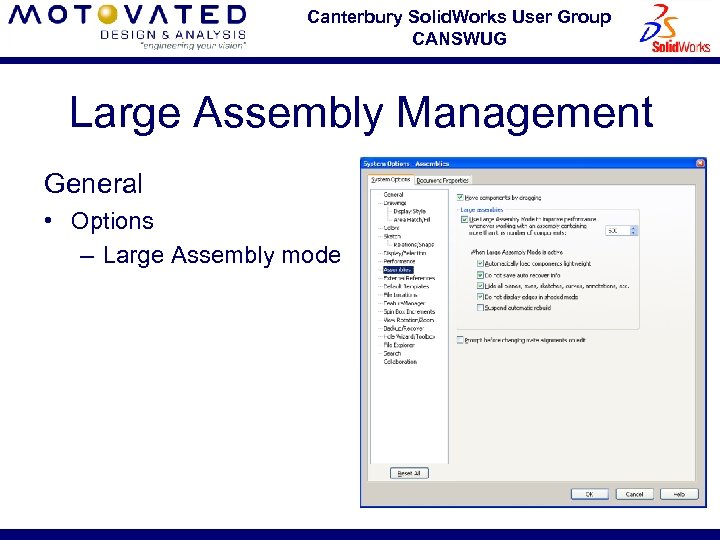This screenshot has height=540, width=720.
Task: Enable Prompt before changing mate alignments
Action: click(x=460, y=340)
